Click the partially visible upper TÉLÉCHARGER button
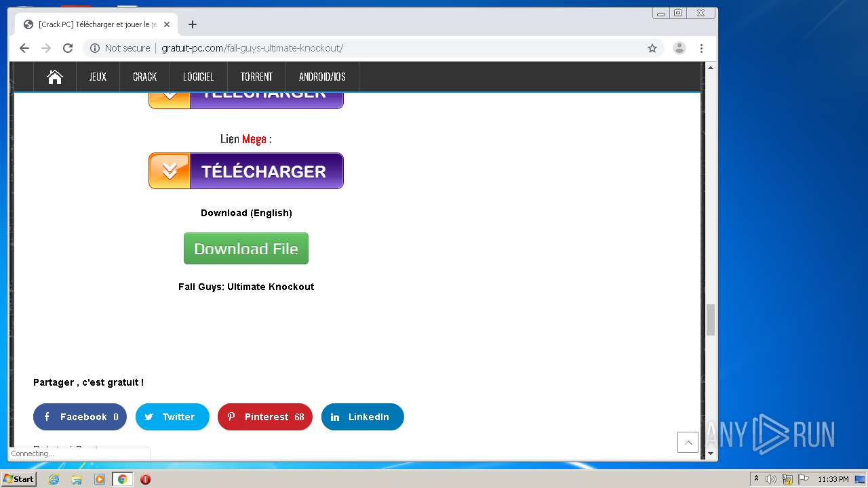This screenshot has width=868, height=488. (x=246, y=100)
